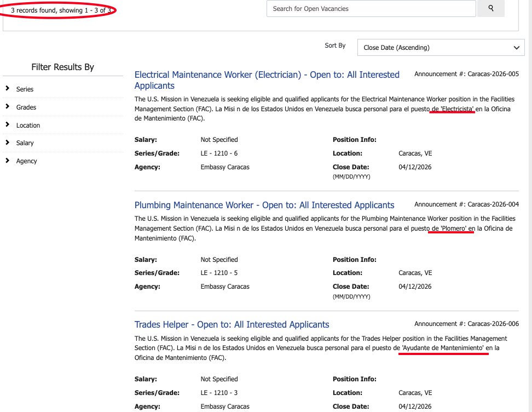Click the Search for Open Vacancies field
Image resolution: width=532 pixels, height=412 pixels.
point(371,8)
